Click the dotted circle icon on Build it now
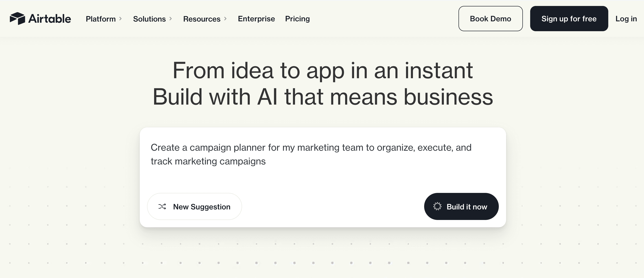This screenshot has height=278, width=644. pos(437,207)
